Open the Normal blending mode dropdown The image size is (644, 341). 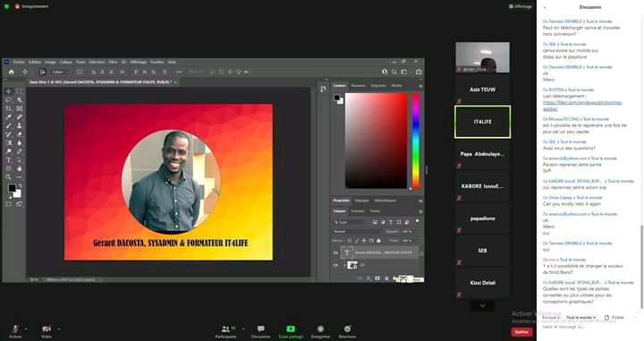[358, 232]
